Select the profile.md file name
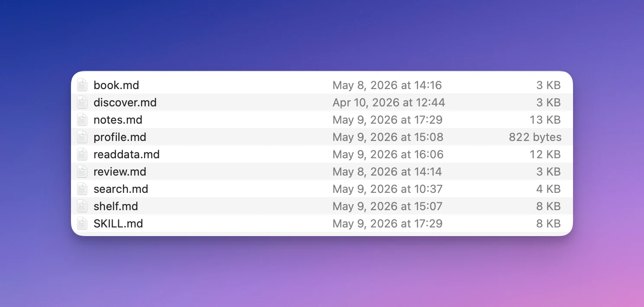Image resolution: width=644 pixels, height=307 pixels. (120, 137)
